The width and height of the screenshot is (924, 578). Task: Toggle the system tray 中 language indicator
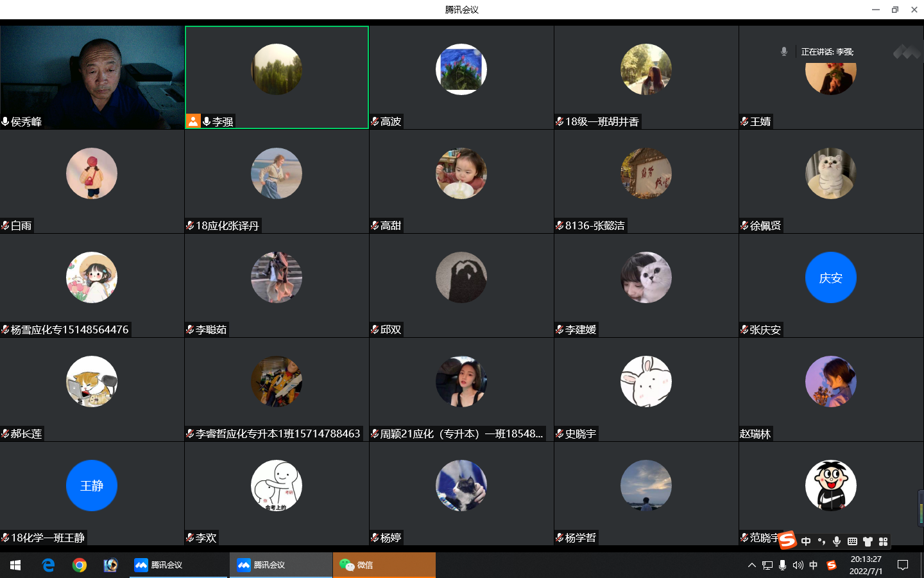tap(814, 565)
